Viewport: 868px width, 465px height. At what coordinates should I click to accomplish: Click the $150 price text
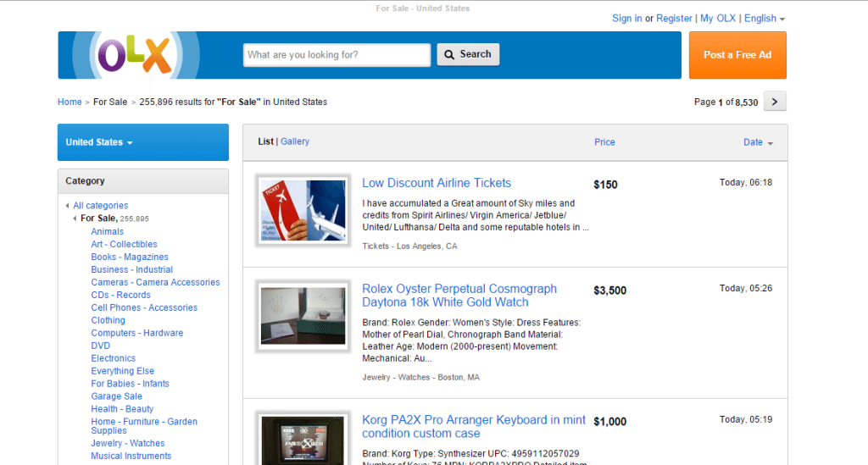point(605,185)
